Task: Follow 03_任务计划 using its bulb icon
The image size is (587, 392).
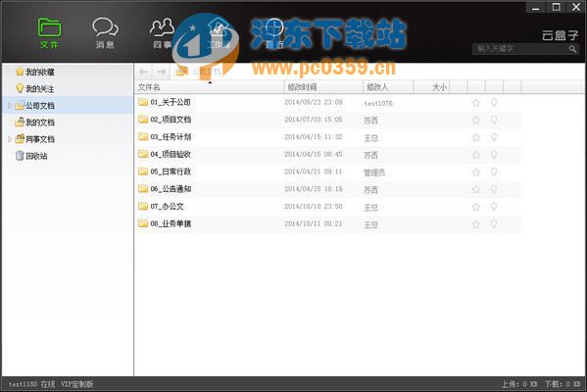Action: pyautogui.click(x=494, y=137)
